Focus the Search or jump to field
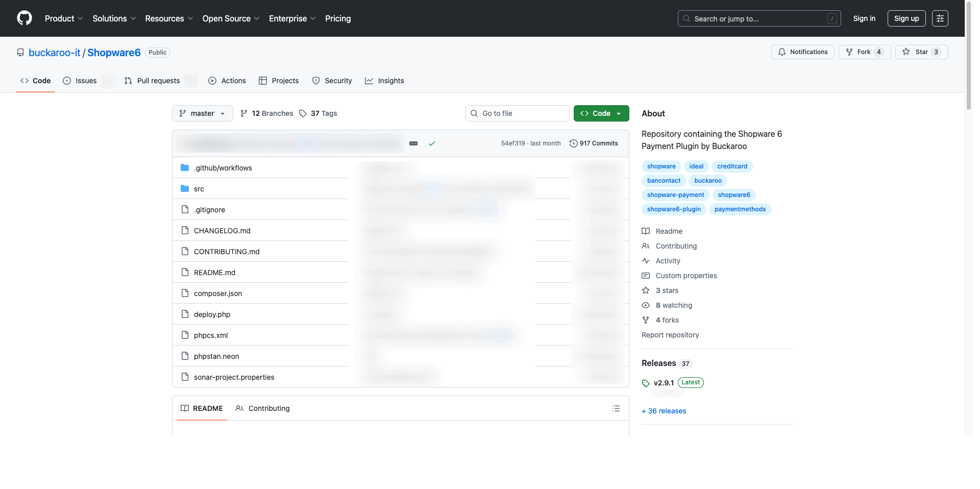The image size is (980, 489). (759, 18)
